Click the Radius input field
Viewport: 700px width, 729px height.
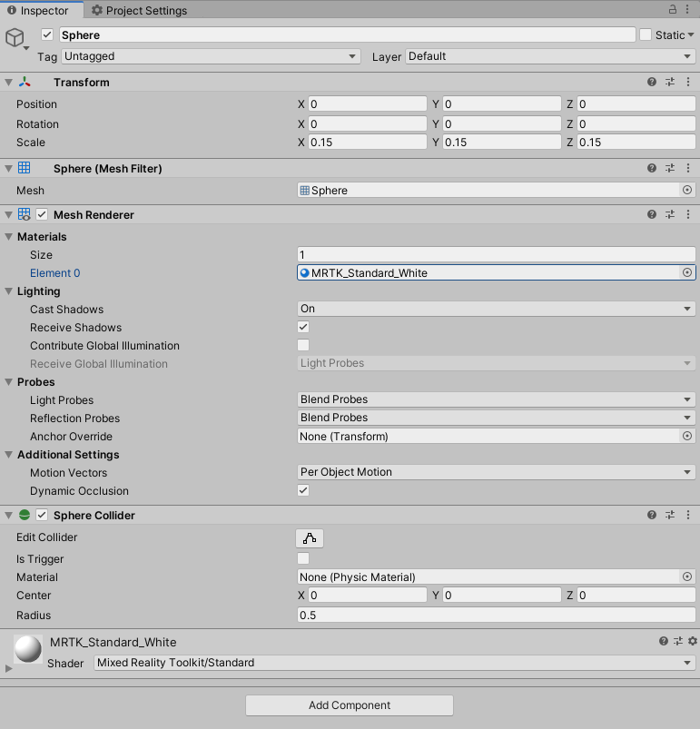(x=496, y=616)
